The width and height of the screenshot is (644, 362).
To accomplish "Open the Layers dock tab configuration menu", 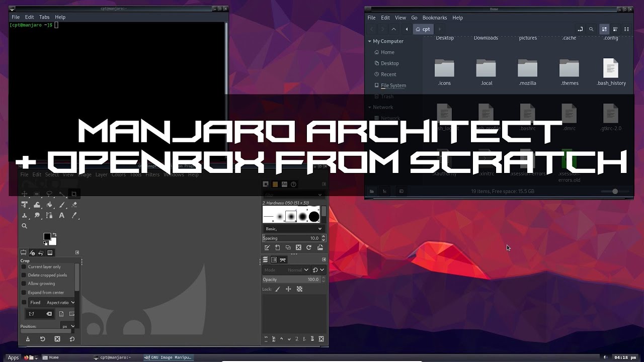I will click(324, 259).
